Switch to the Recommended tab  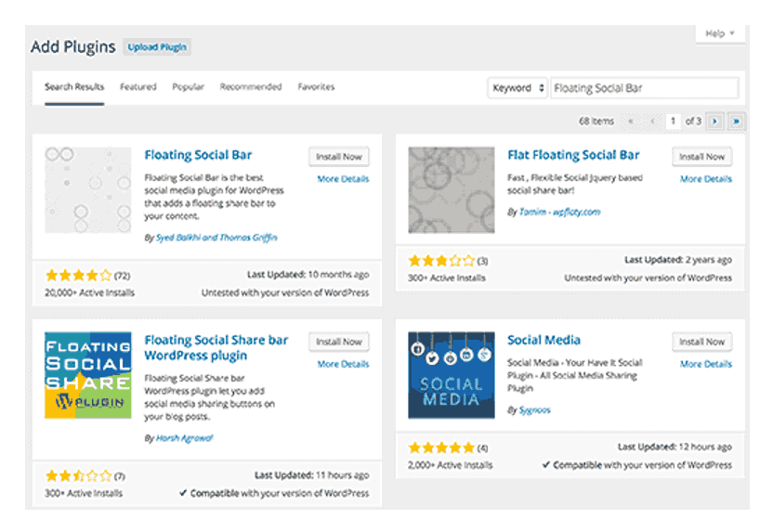coord(251,87)
